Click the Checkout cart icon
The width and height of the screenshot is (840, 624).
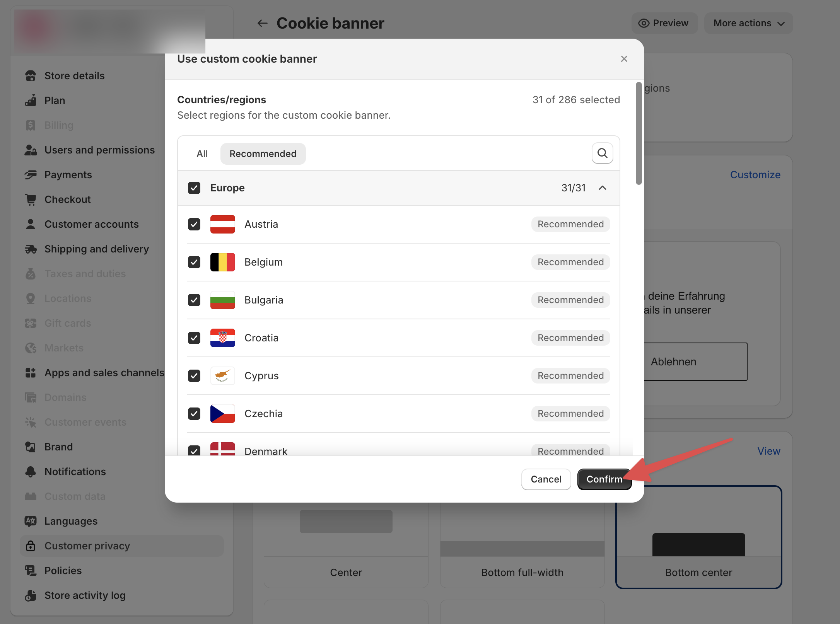pyautogui.click(x=31, y=199)
